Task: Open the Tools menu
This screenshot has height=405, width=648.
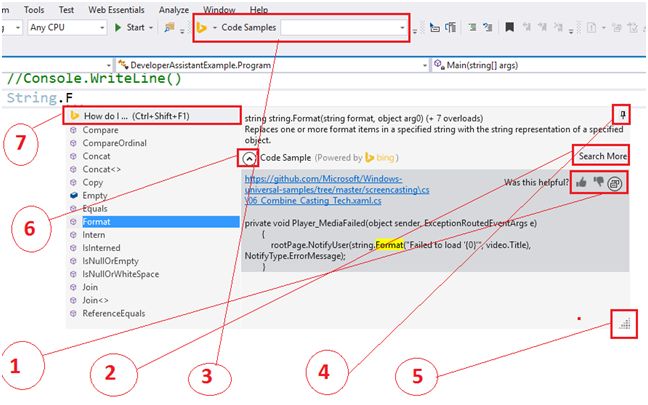Action: coord(33,10)
